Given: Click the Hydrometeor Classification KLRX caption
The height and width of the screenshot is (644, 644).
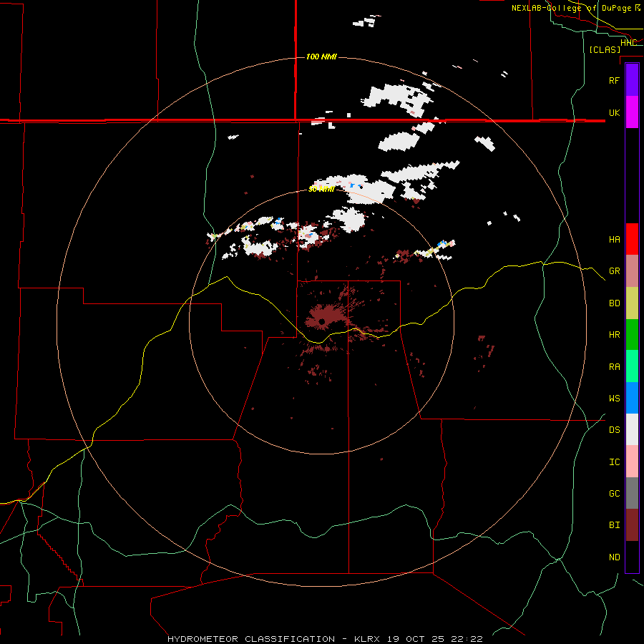Looking at the screenshot, I should click(x=325, y=639).
